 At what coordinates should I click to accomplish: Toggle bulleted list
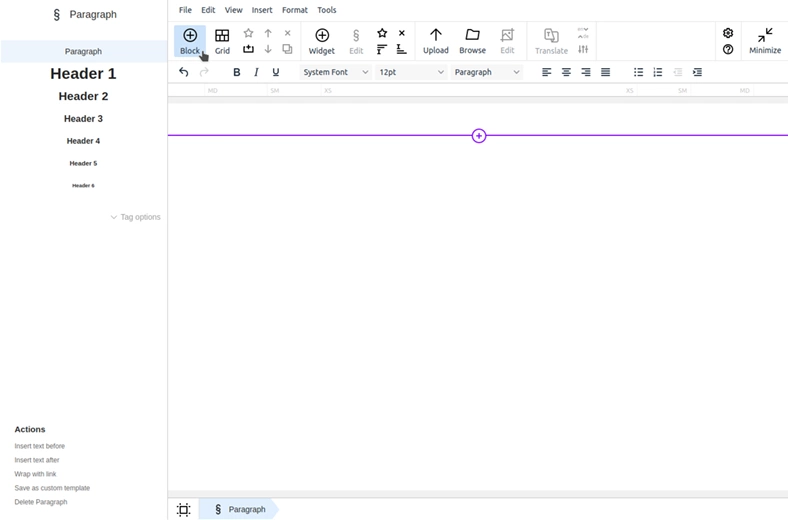coord(638,72)
